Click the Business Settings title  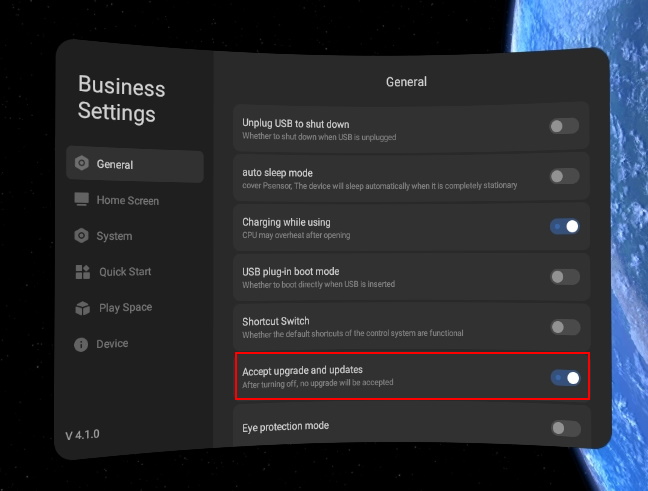click(122, 99)
